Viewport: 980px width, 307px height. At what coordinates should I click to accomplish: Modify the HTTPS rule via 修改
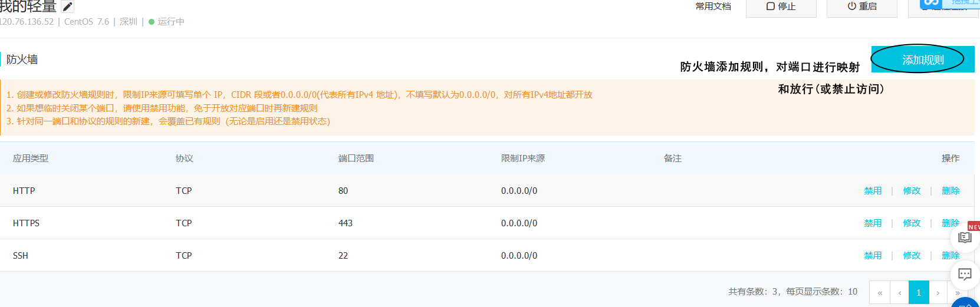tap(912, 223)
